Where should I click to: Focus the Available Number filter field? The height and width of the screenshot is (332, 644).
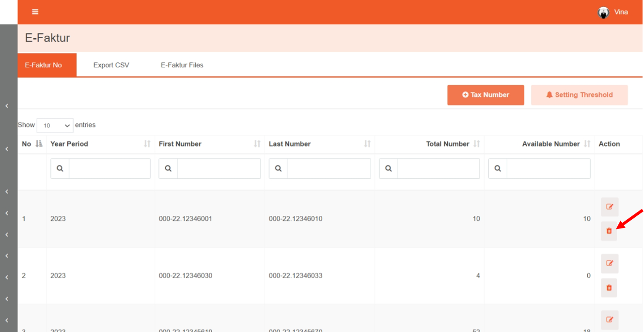pos(548,169)
